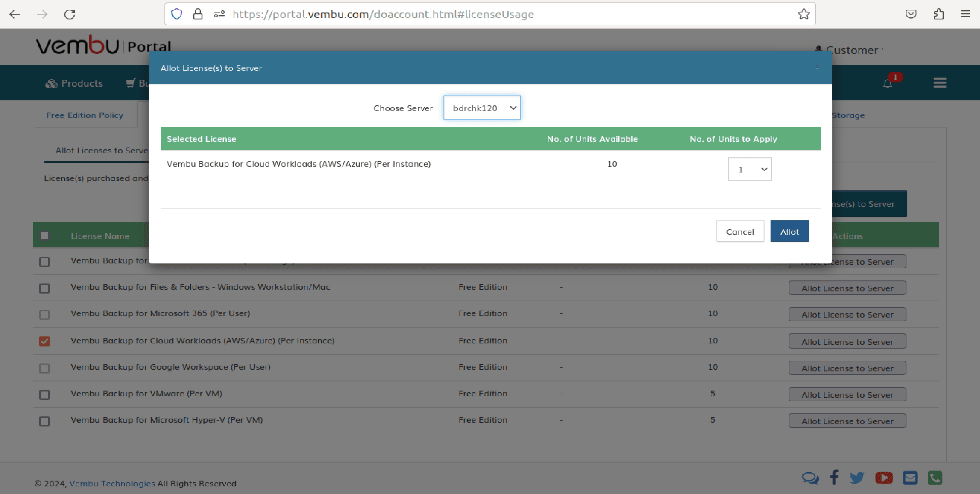Check the Files & Folders Windows Workstation/Mac checkbox
The image size is (980, 494).
tap(44, 288)
